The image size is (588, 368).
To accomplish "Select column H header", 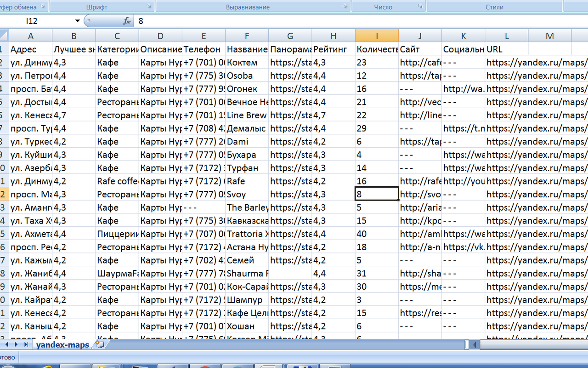I will pos(333,36).
